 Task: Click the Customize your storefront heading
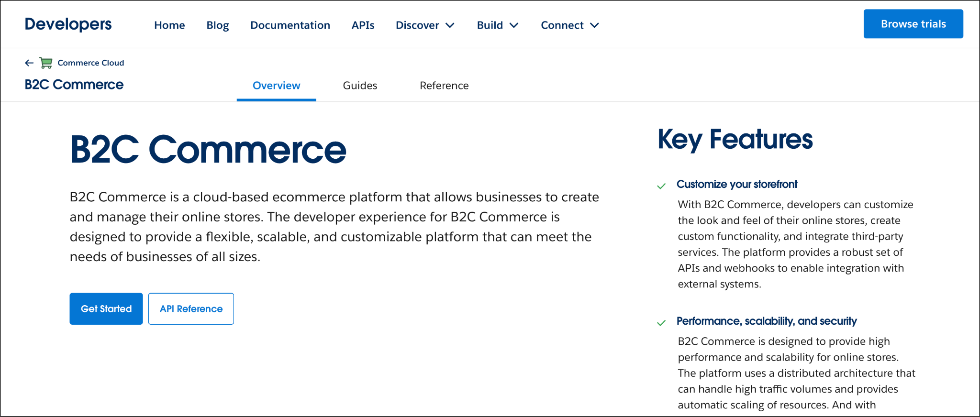[737, 184]
